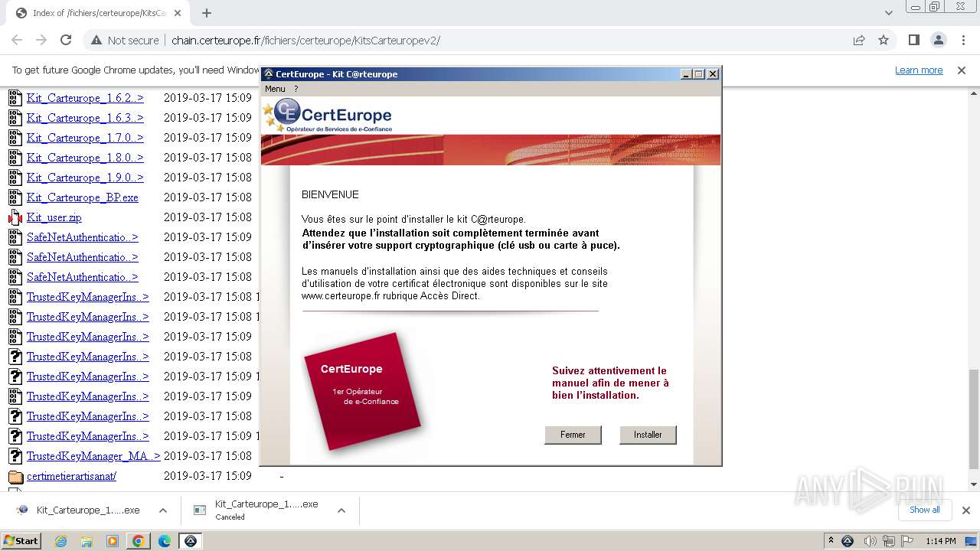Switch to Chrome in taskbar
Image resolution: width=980 pixels, height=551 pixels.
(139, 541)
